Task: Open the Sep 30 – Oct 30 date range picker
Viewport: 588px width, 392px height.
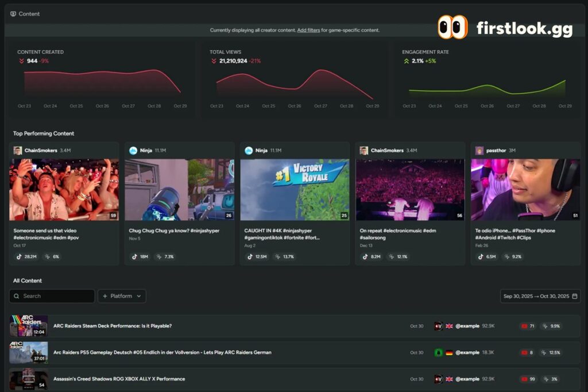Action: pos(540,296)
